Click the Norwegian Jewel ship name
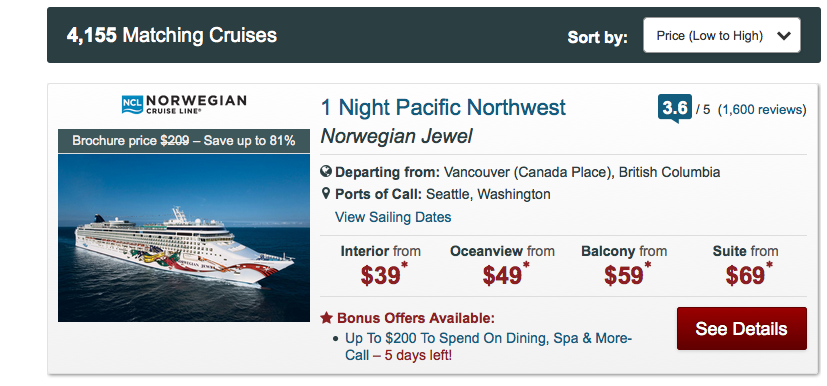 click(396, 137)
